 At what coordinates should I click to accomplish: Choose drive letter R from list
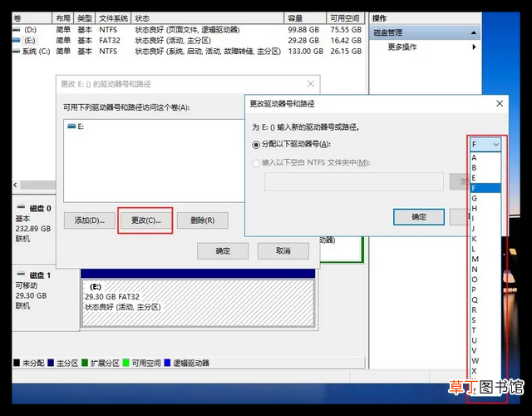[485, 310]
